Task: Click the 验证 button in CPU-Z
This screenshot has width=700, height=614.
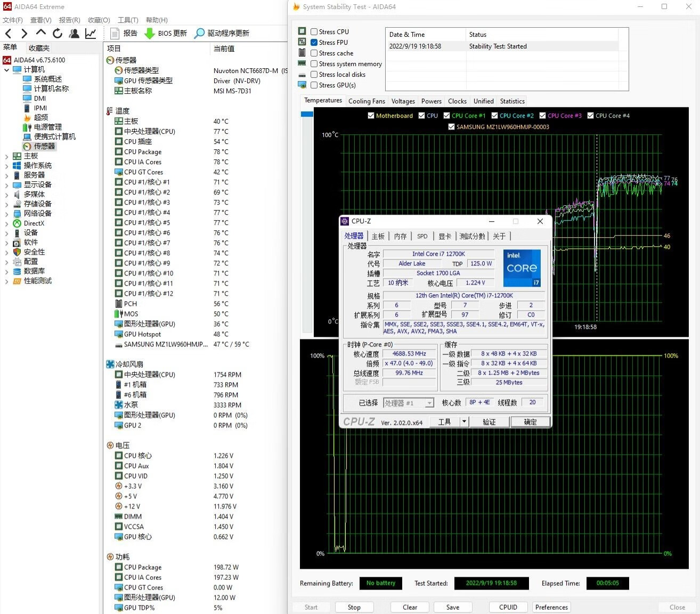Action: 489,422
